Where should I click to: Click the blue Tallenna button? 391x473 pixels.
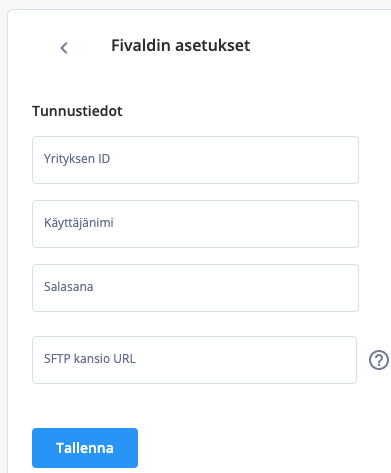85,448
